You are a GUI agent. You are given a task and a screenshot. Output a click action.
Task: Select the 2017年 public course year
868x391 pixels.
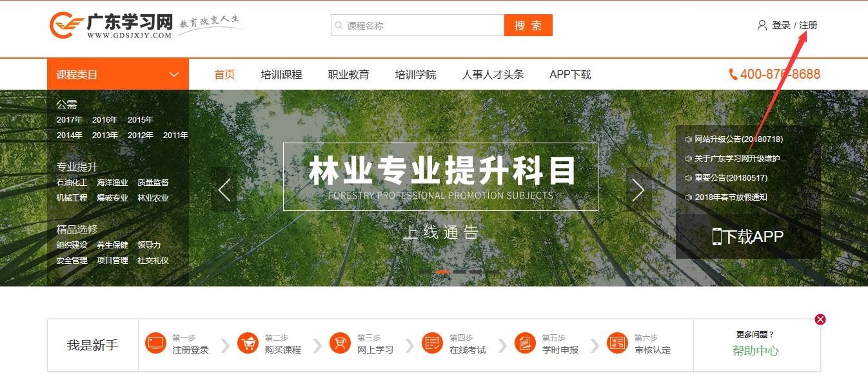69,120
